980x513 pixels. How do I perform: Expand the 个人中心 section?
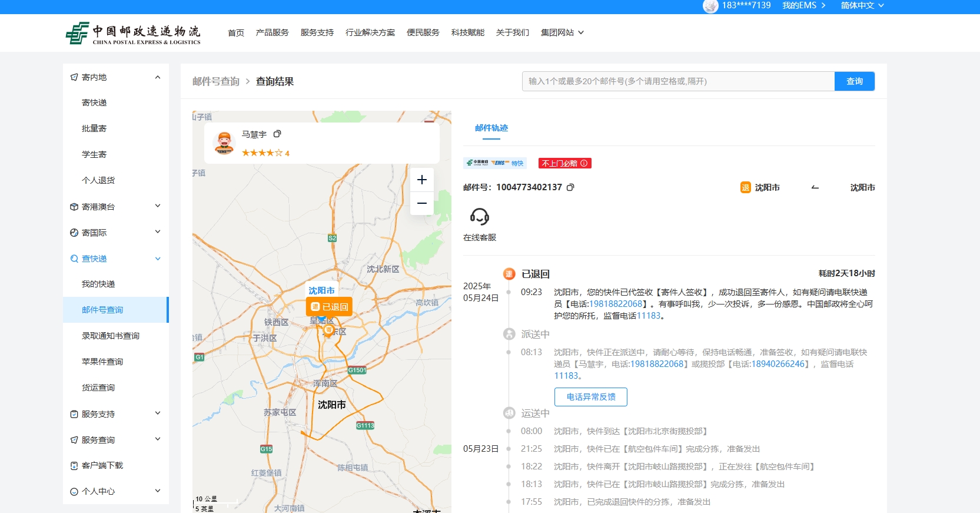[158, 491]
